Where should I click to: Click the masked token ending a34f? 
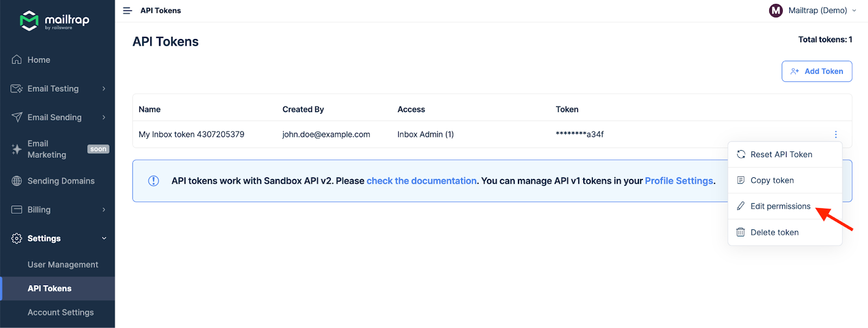tap(579, 134)
